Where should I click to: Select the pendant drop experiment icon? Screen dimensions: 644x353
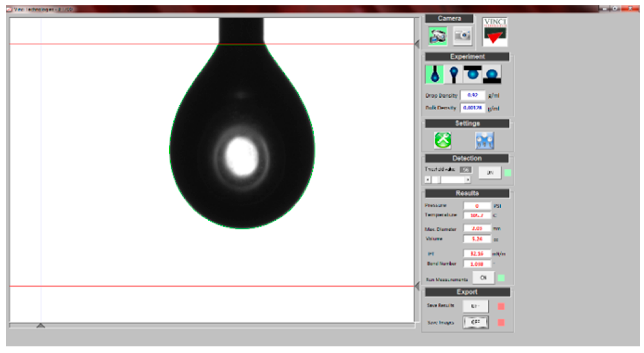pyautogui.click(x=435, y=74)
